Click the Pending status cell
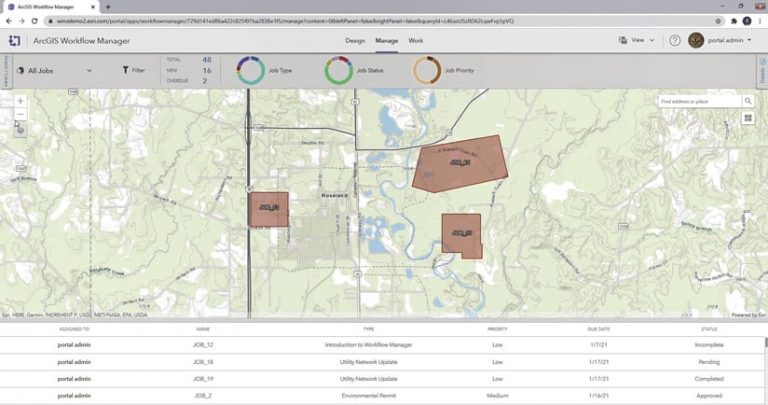This screenshot has width=768, height=405. [x=709, y=362]
